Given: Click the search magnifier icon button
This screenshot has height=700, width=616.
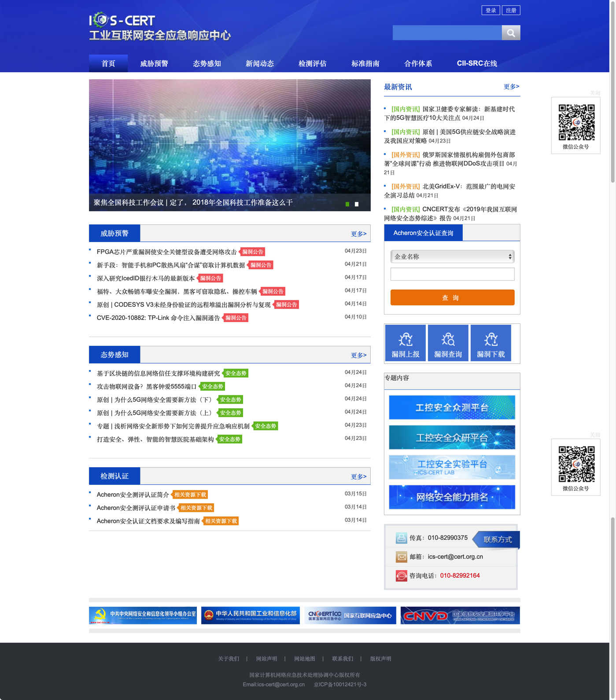Looking at the screenshot, I should [x=511, y=33].
